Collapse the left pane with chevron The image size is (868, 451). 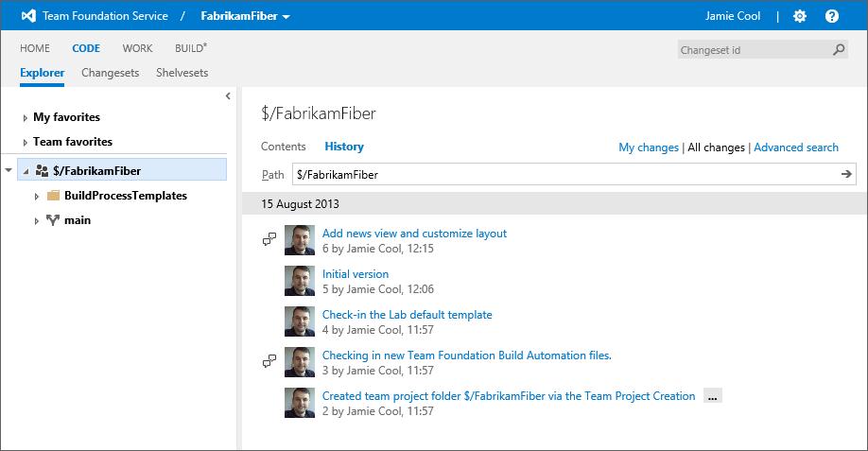228,95
